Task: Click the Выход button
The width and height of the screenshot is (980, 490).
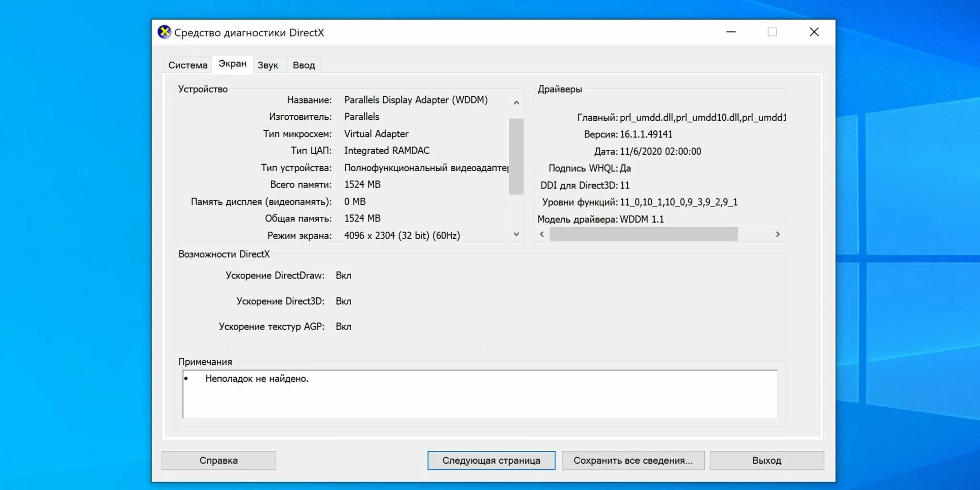Action: coord(767,460)
